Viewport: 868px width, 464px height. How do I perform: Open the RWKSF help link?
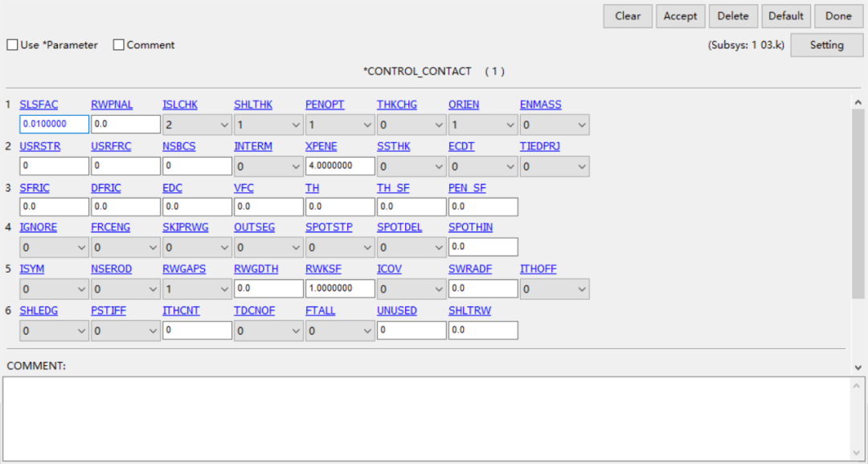click(x=323, y=269)
